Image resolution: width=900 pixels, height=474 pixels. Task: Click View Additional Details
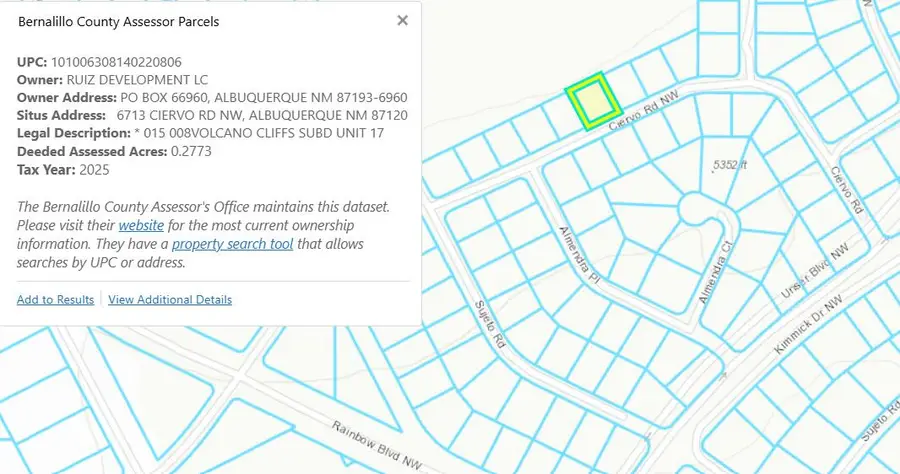[x=170, y=300]
